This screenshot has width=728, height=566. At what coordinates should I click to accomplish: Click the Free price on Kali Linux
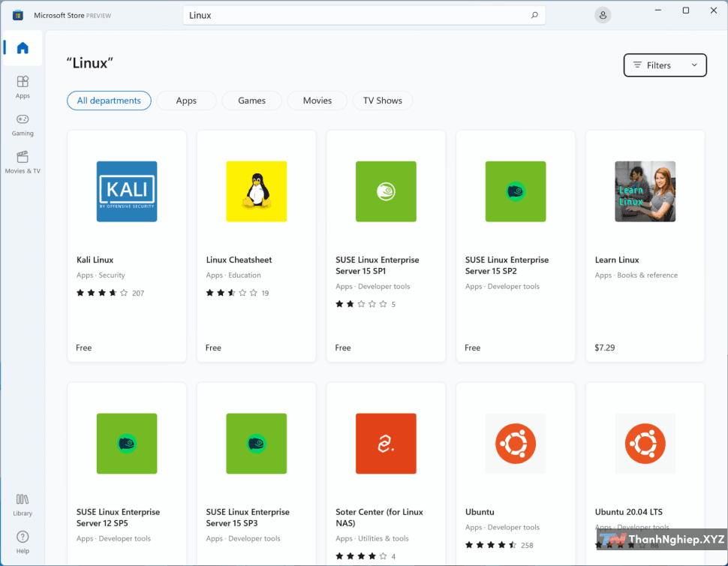83,348
